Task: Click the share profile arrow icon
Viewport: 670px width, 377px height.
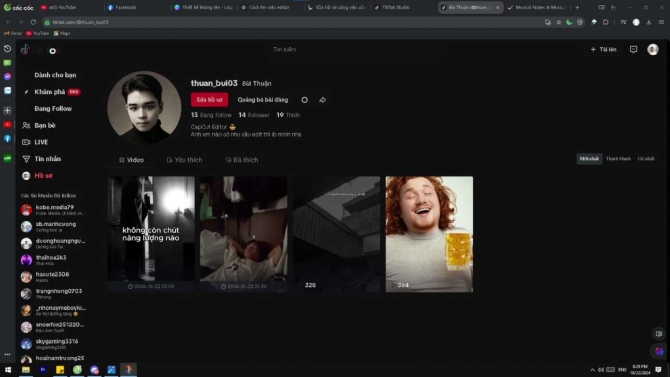Action: pyautogui.click(x=323, y=100)
